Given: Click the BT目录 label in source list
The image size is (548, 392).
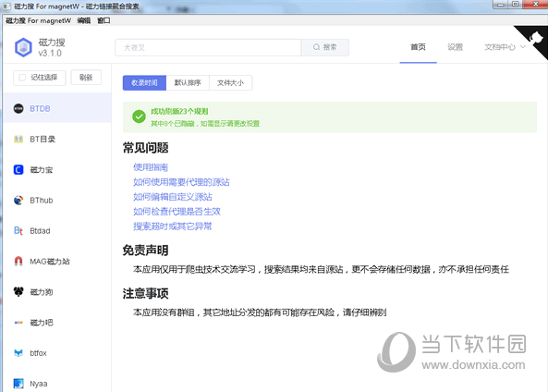Looking at the screenshot, I should [x=43, y=140].
